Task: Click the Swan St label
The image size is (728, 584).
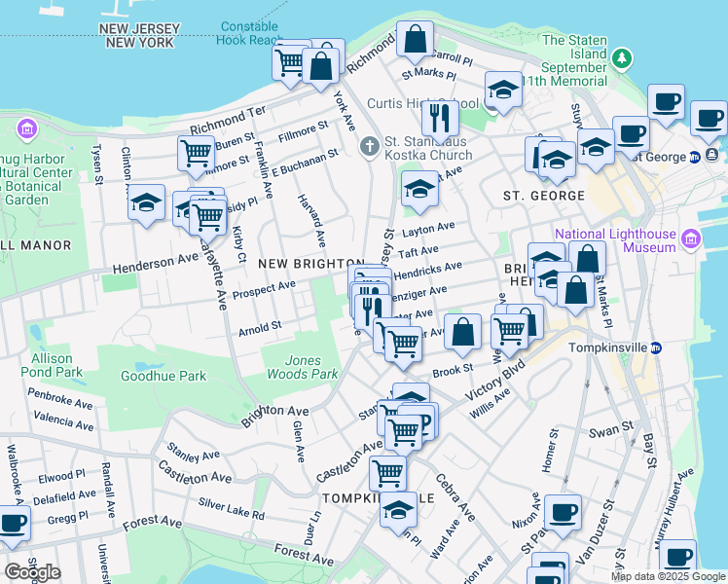Action: (611, 430)
